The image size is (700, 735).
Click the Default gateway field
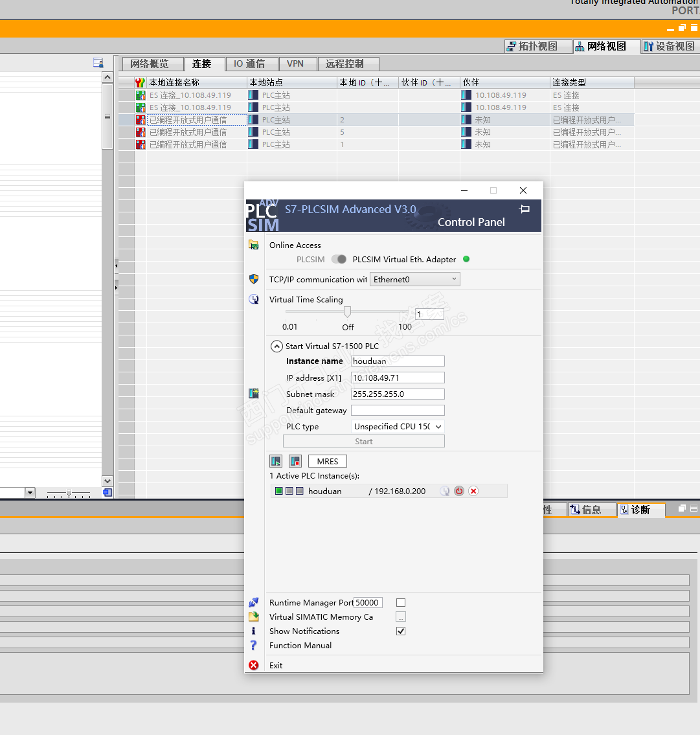398,410
